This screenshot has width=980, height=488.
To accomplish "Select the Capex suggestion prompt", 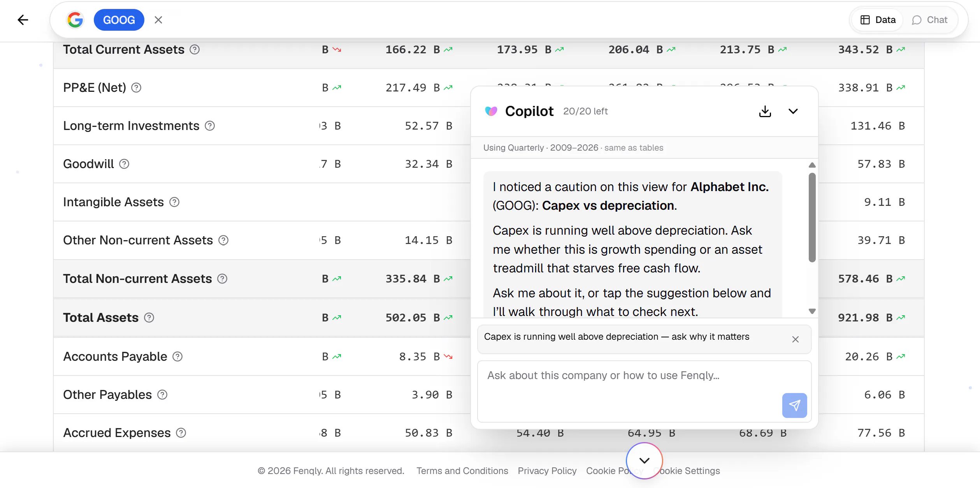I will tap(617, 337).
